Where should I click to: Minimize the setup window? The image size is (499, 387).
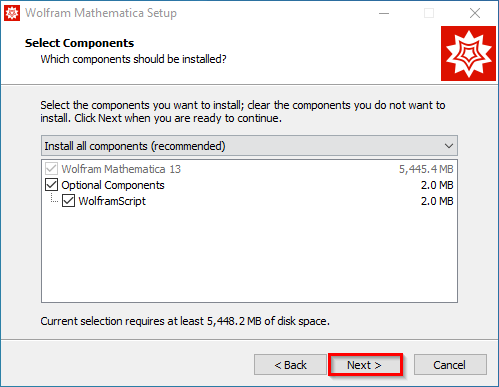tap(384, 13)
